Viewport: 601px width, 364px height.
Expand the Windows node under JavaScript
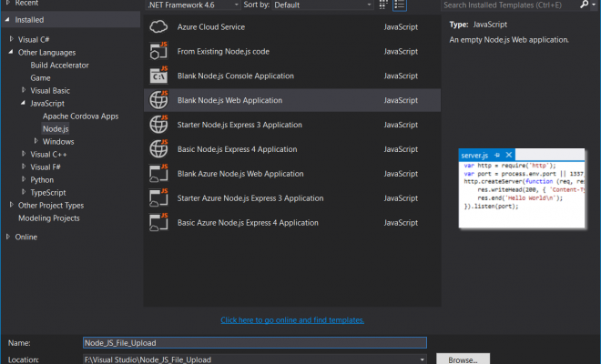coord(36,141)
